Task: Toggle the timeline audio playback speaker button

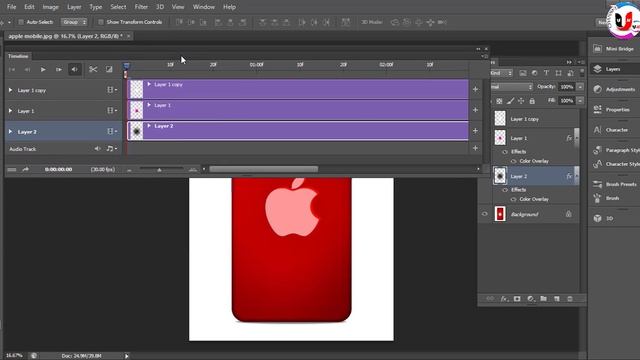Action: pyautogui.click(x=74, y=70)
